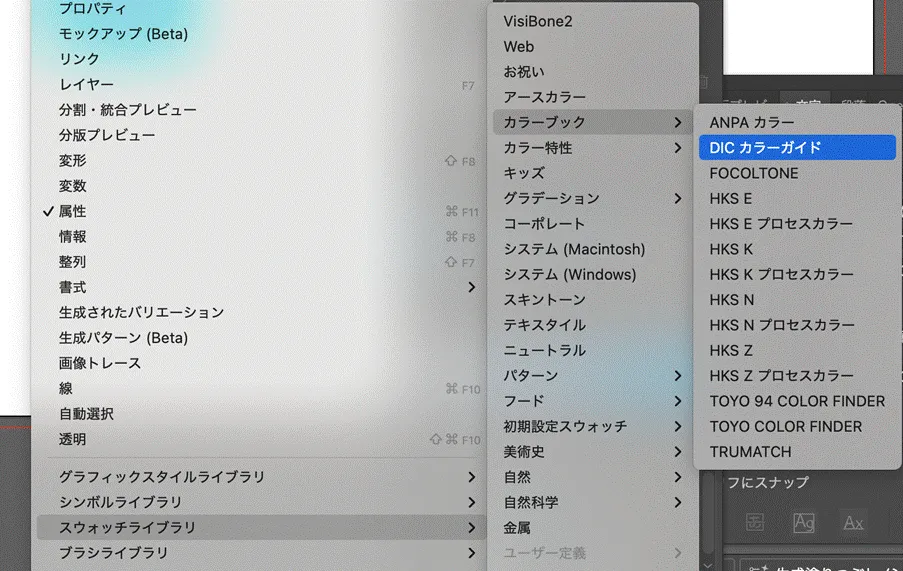Open モックアップ (Beta) panel
The width and height of the screenshot is (903, 571).
(x=123, y=34)
